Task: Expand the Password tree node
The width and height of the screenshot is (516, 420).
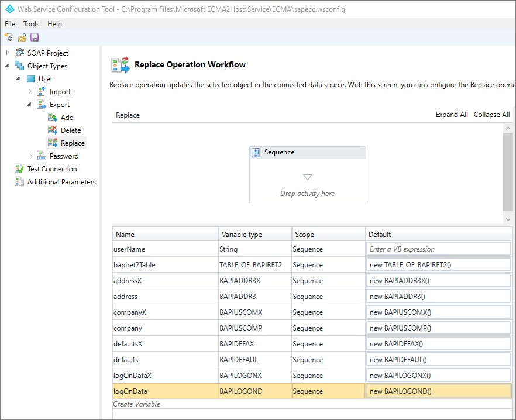Action: pyautogui.click(x=30, y=156)
